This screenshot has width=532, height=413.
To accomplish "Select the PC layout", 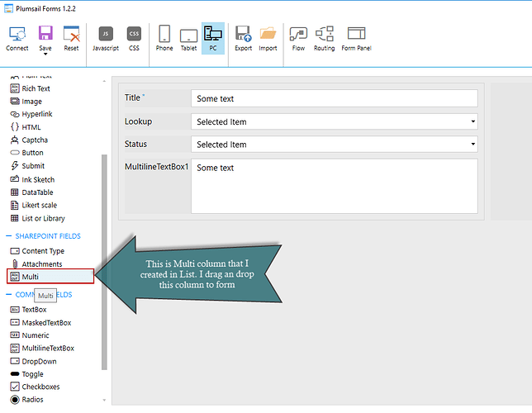I will tap(213, 39).
